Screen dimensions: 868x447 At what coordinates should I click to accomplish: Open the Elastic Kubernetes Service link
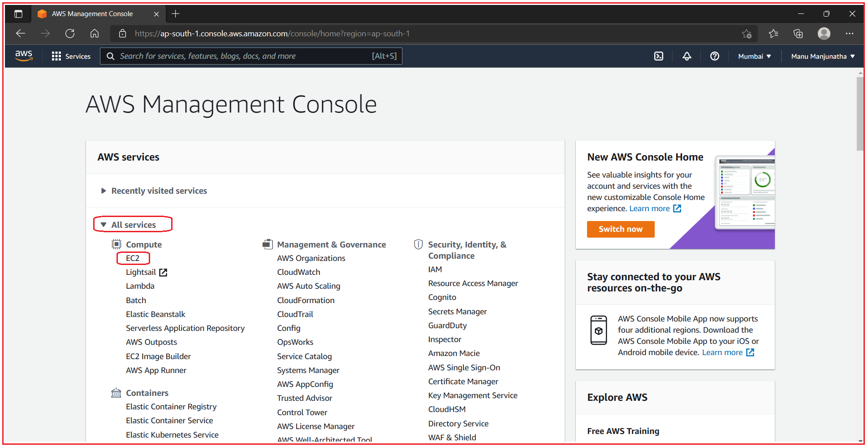tap(172, 435)
